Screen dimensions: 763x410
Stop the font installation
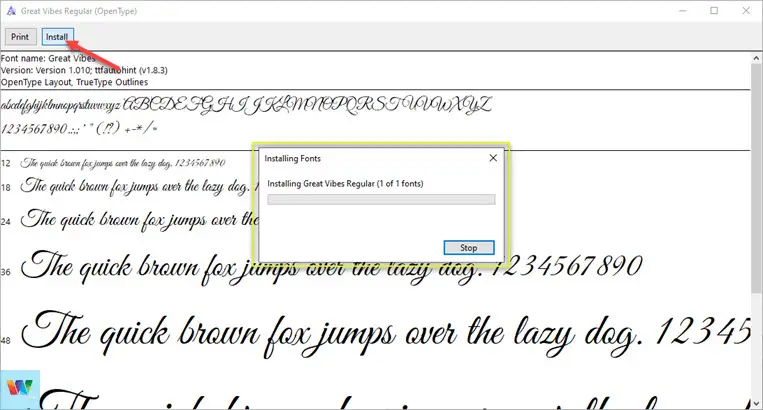(x=469, y=248)
